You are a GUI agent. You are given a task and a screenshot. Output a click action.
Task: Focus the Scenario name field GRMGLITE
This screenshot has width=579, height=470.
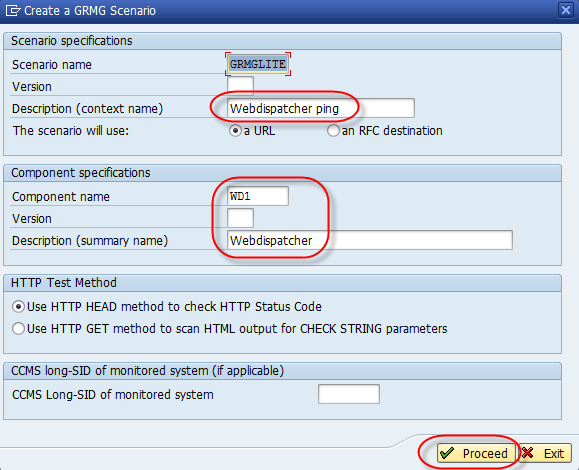[258, 64]
